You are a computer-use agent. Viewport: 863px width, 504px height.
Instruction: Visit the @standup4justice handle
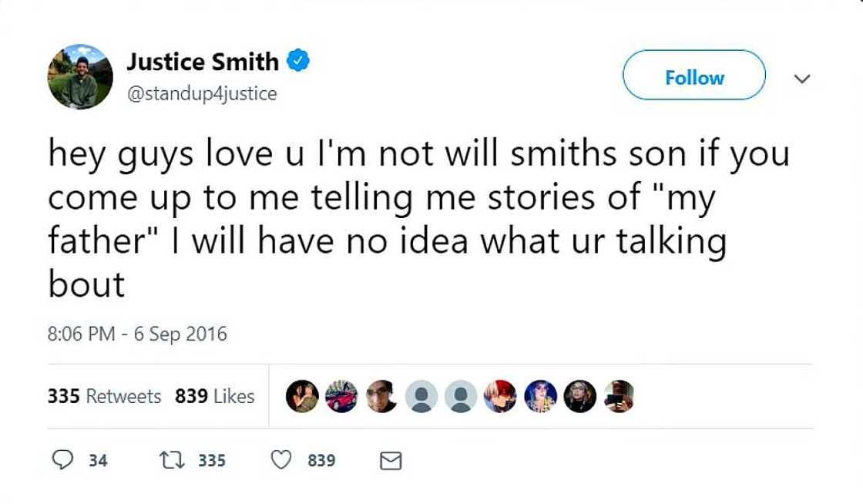tap(200, 93)
